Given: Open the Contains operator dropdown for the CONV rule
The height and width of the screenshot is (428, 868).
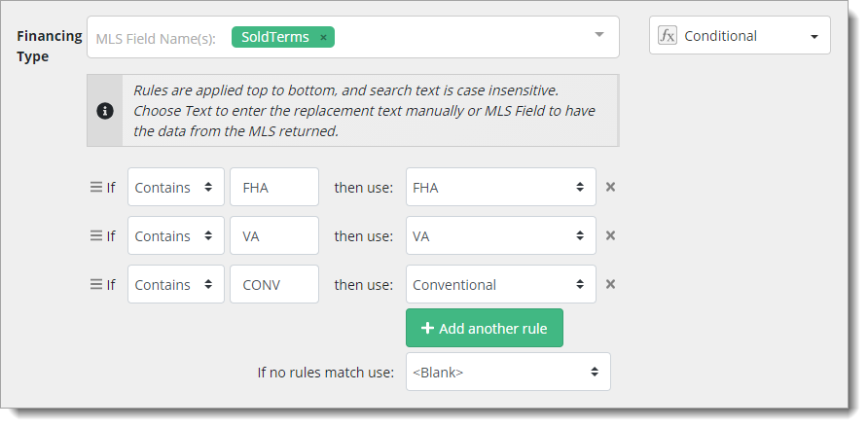Looking at the screenshot, I should pos(175,284).
